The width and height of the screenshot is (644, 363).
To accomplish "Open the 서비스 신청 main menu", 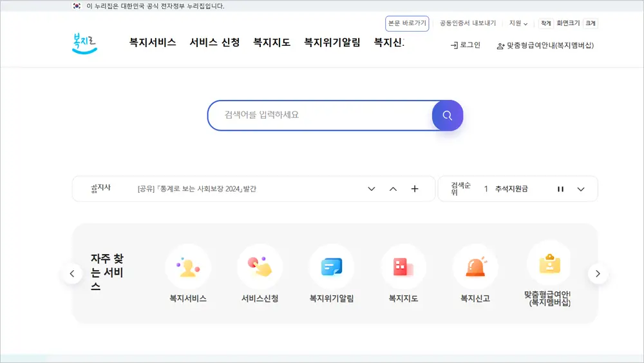I will point(214,43).
